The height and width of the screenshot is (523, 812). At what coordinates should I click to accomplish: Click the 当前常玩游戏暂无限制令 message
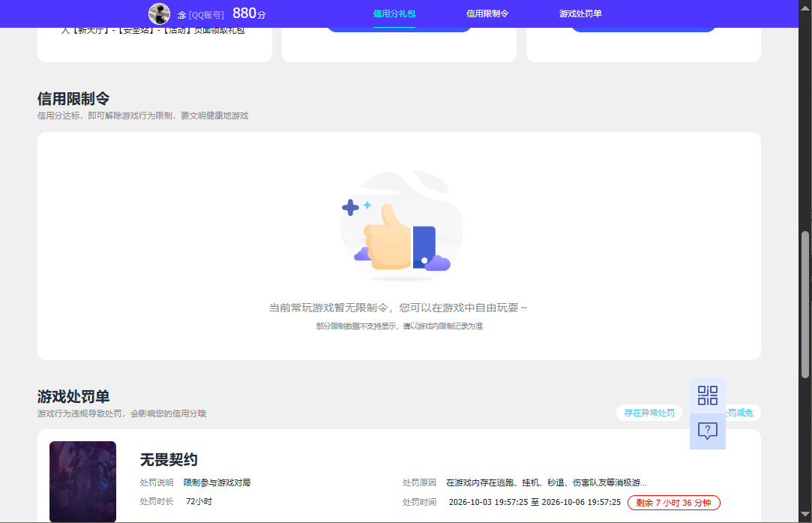[x=397, y=308]
